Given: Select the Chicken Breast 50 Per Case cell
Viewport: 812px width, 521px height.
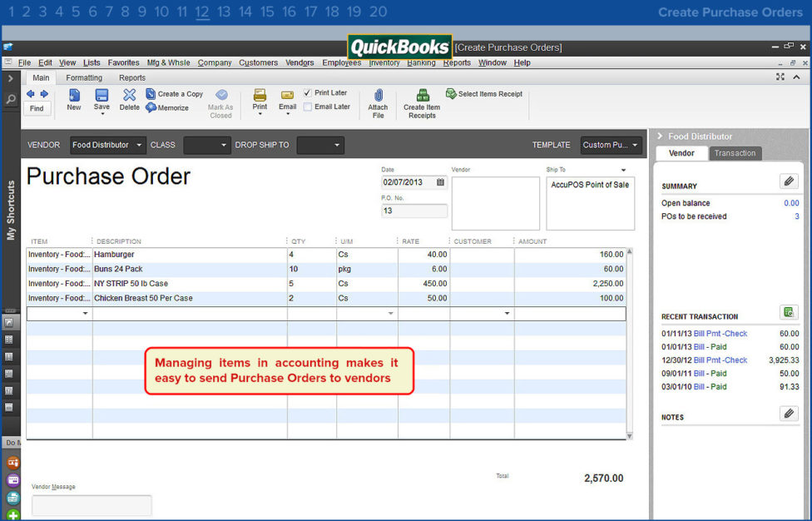Looking at the screenshot, I should pyautogui.click(x=190, y=298).
